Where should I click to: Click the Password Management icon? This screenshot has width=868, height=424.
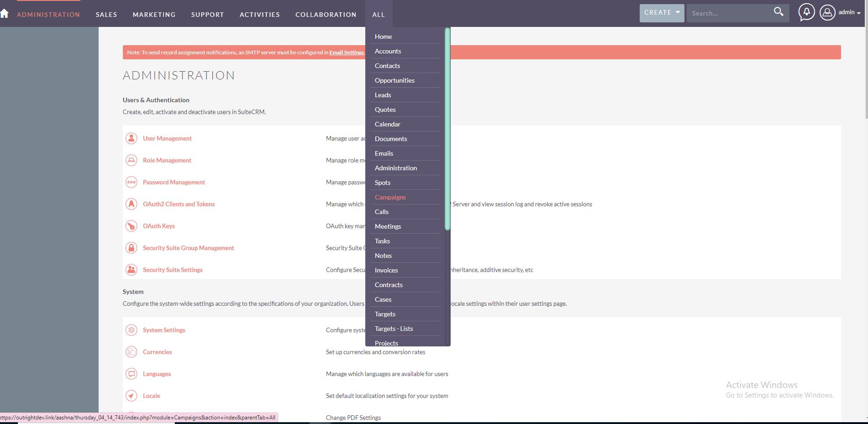click(x=132, y=182)
